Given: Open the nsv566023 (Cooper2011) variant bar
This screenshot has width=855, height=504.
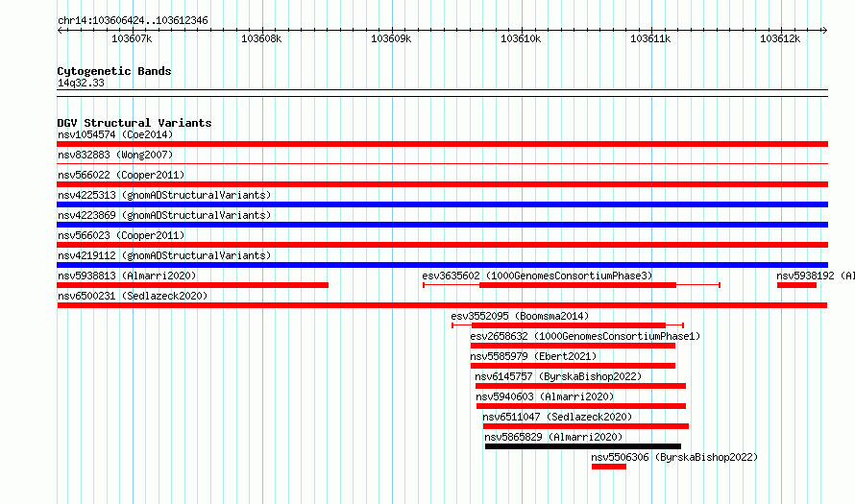Looking at the screenshot, I should point(442,245).
